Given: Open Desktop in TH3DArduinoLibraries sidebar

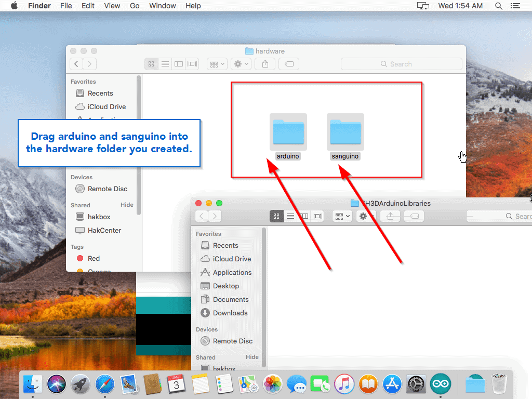Looking at the screenshot, I should coord(220,286).
